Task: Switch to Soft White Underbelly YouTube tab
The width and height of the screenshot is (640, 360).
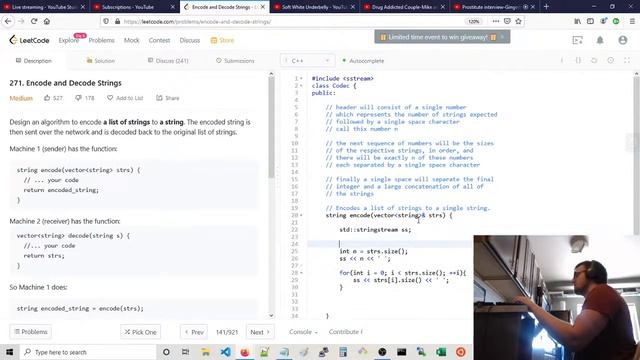Action: point(314,7)
